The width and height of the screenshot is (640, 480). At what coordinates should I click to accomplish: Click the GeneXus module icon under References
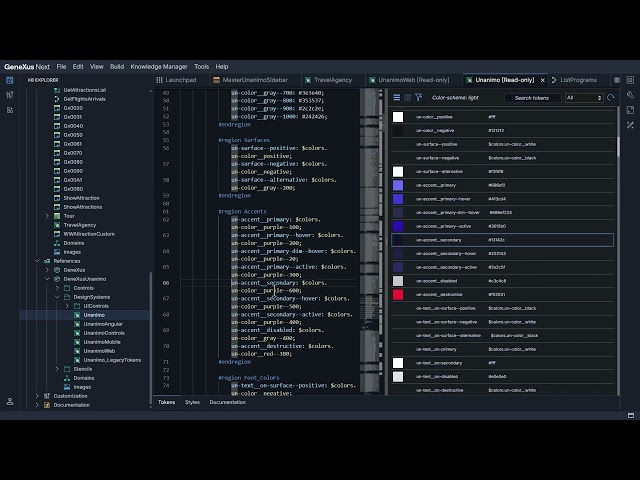coord(57,270)
